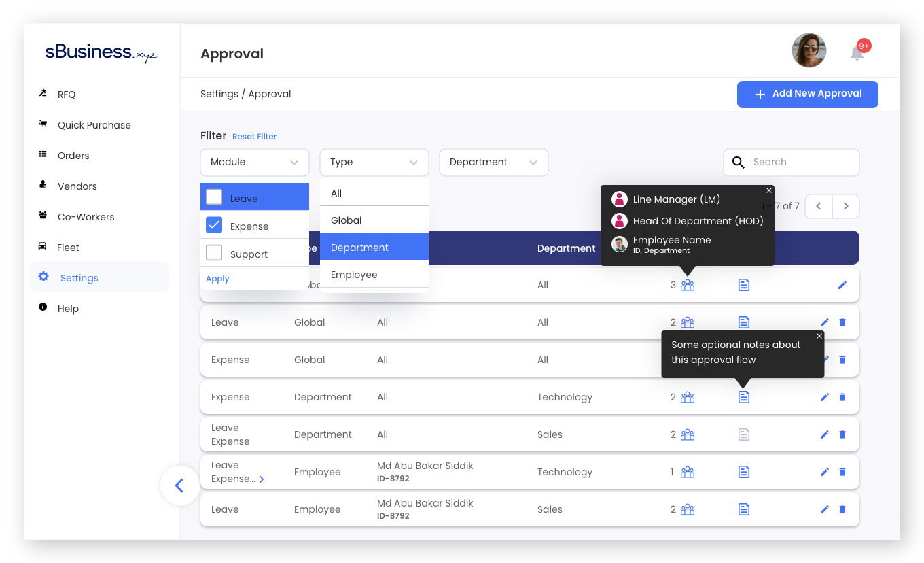Screen dimensions: 924x563
Task: Open the Module filter dropdown
Action: coord(254,163)
